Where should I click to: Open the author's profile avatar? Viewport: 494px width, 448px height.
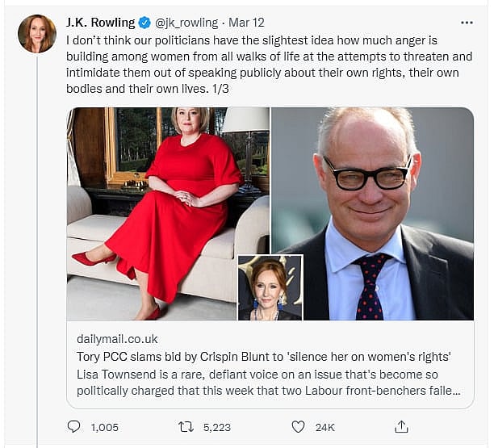(37, 34)
